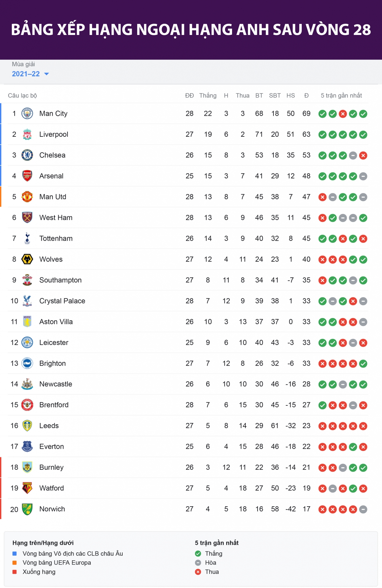Click the Liverpool club crest
Screen dimensions: 382x588
(27, 135)
